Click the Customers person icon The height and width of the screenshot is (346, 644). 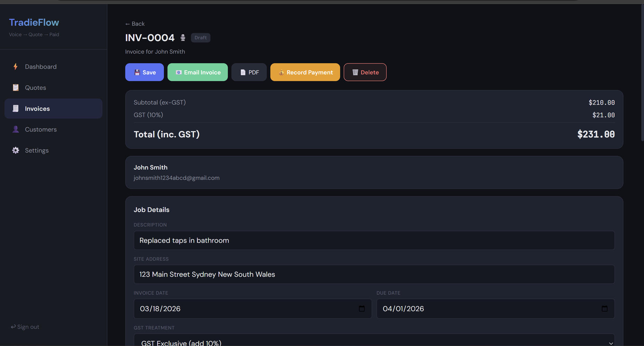pyautogui.click(x=16, y=129)
